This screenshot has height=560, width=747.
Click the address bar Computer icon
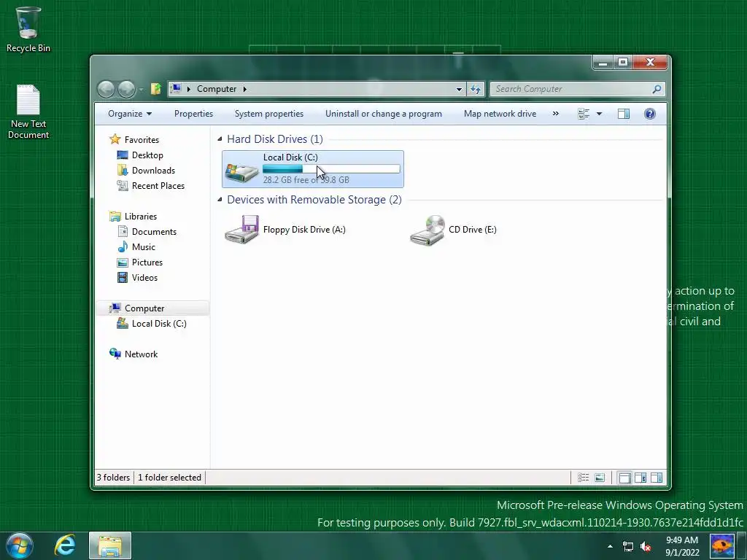click(x=176, y=88)
